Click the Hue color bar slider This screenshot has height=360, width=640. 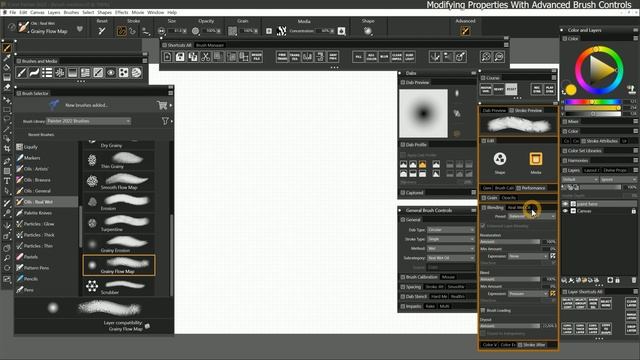tap(592, 102)
